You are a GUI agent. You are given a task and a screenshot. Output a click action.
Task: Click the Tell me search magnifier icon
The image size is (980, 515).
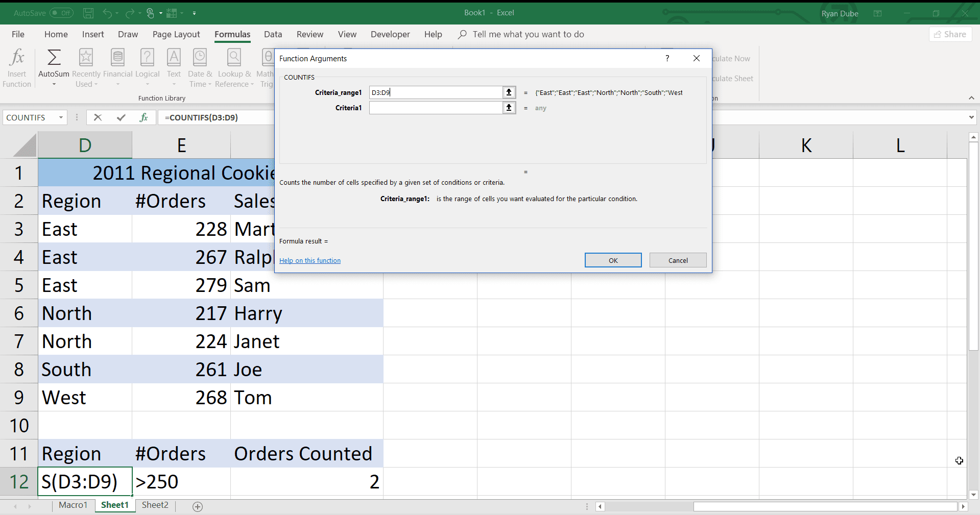coord(462,34)
